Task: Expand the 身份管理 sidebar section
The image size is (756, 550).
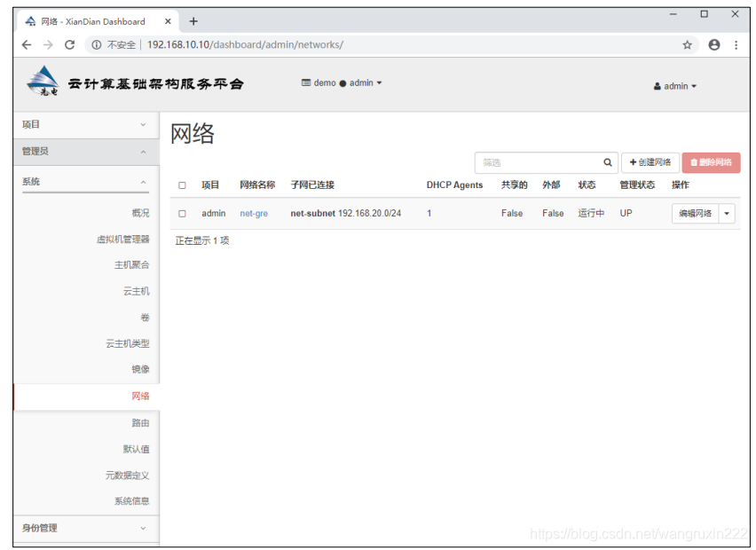Action: click(86, 529)
